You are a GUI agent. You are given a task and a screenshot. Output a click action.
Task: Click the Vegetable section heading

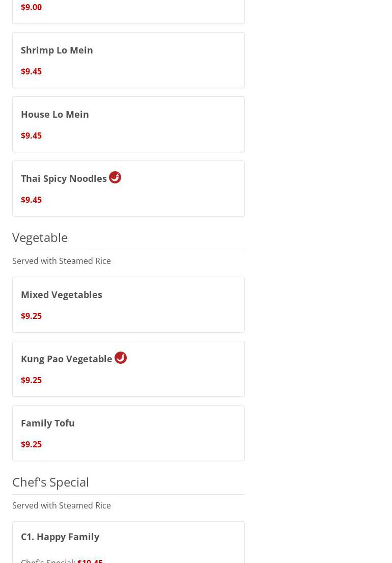click(x=40, y=237)
